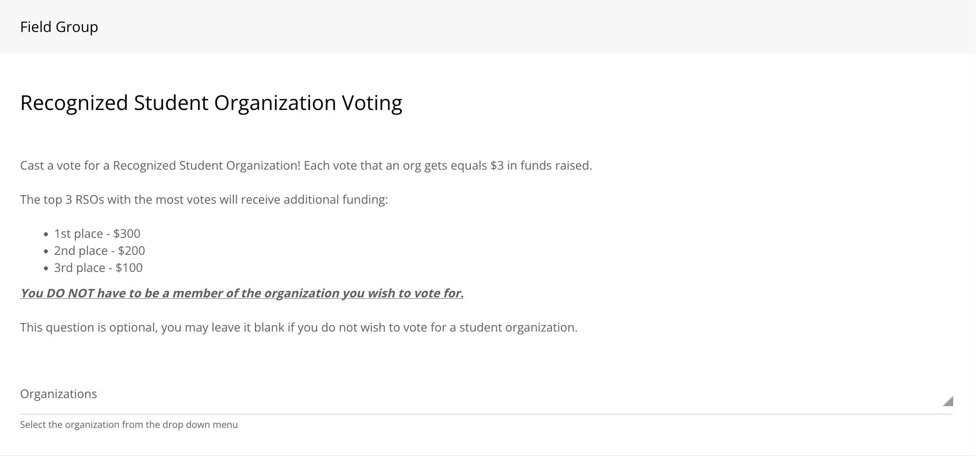
Task: Select the Recognized Student Organization Voting heading
Action: pyautogui.click(x=212, y=102)
